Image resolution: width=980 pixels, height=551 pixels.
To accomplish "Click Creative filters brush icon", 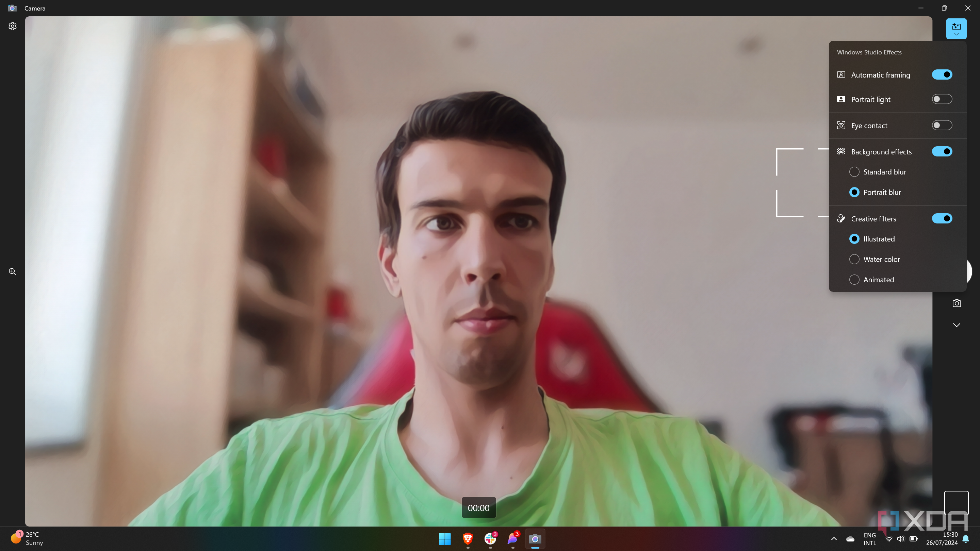I will 841,218.
